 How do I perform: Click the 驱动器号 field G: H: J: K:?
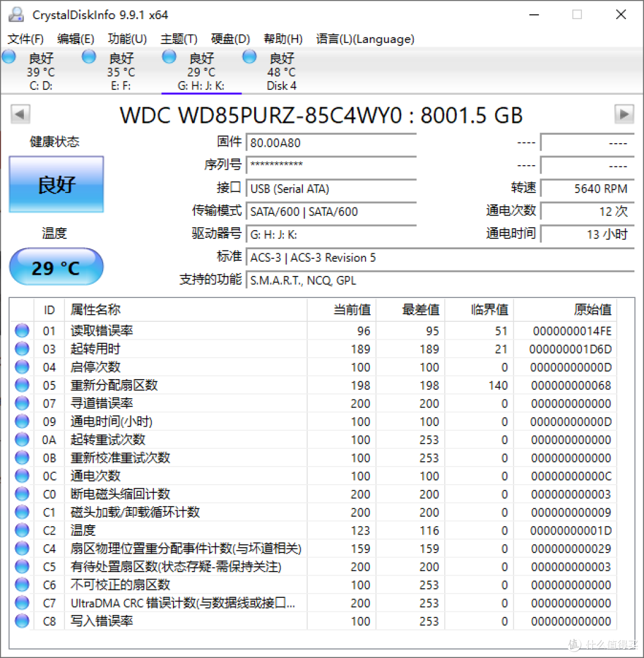tap(331, 234)
